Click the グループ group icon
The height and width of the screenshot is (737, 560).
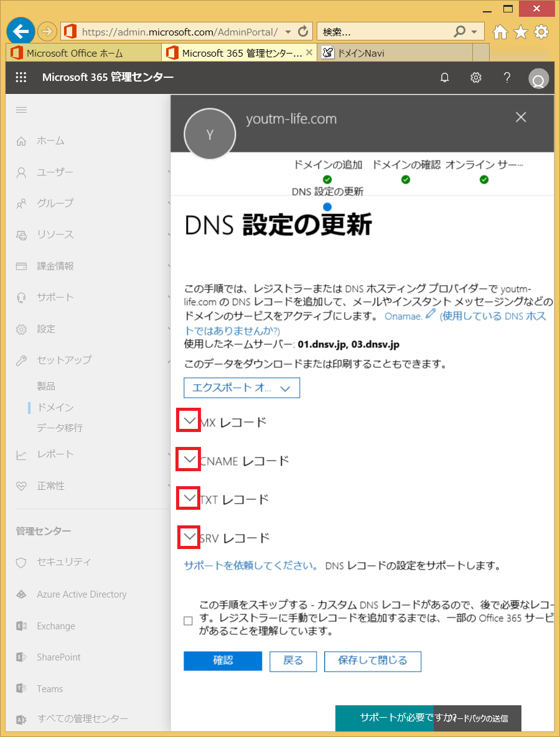tap(21, 204)
